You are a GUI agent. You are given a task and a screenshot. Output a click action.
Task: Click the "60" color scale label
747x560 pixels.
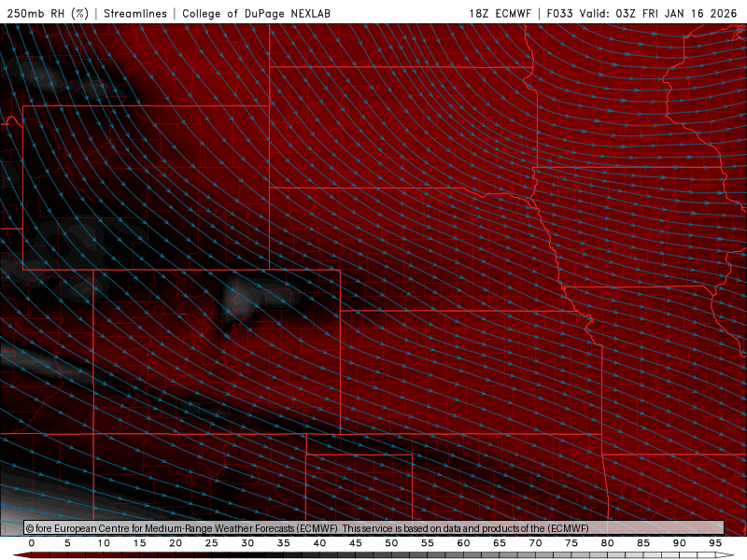(x=463, y=543)
